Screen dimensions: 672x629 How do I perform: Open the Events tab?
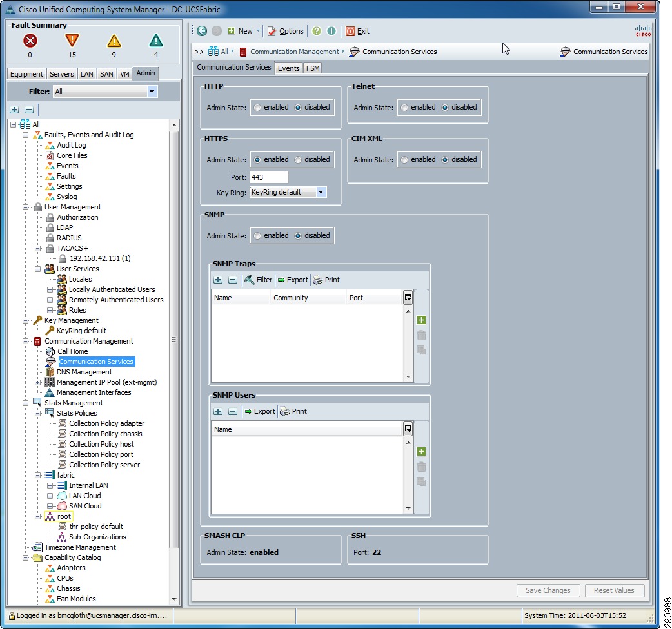[288, 68]
